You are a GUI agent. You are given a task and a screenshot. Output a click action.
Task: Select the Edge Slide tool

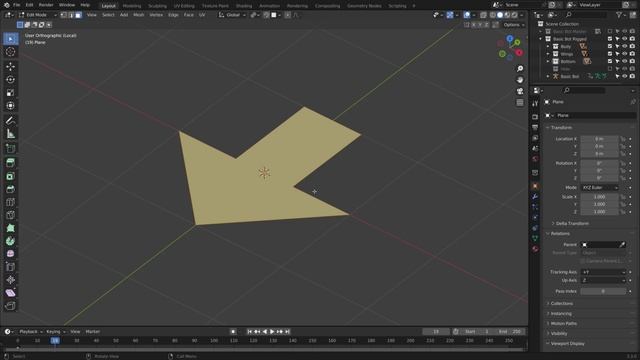(x=11, y=267)
